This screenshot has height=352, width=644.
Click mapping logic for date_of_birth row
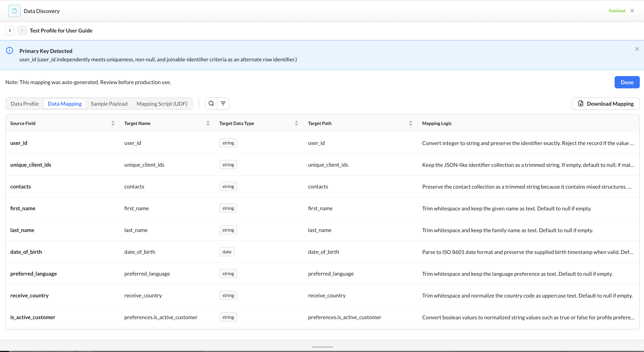click(528, 252)
